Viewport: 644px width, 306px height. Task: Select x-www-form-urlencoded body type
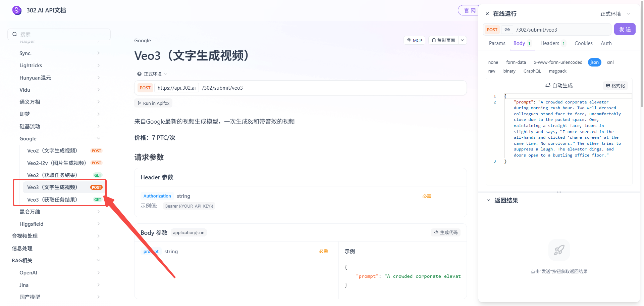[x=558, y=62]
